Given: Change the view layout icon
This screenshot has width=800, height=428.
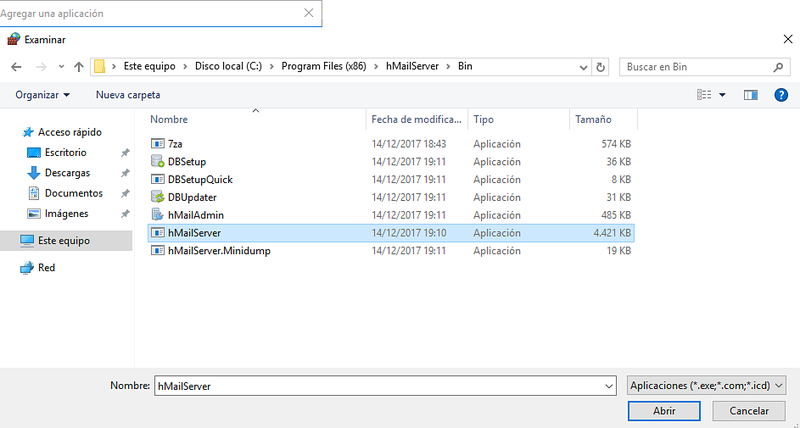Looking at the screenshot, I should point(704,95).
